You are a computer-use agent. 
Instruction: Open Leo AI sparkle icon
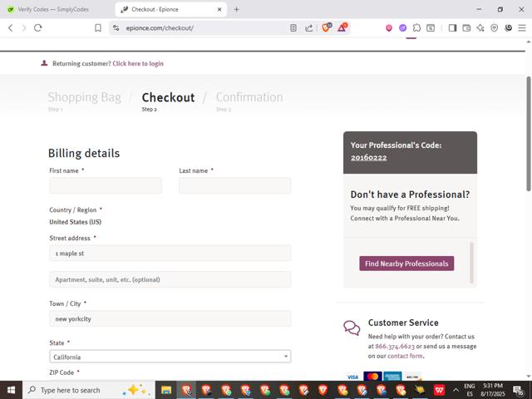tap(480, 27)
